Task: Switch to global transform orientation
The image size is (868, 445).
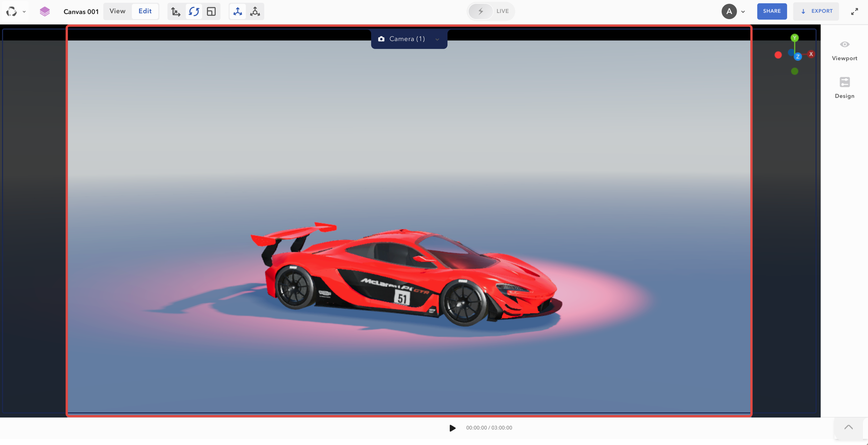Action: (x=237, y=11)
